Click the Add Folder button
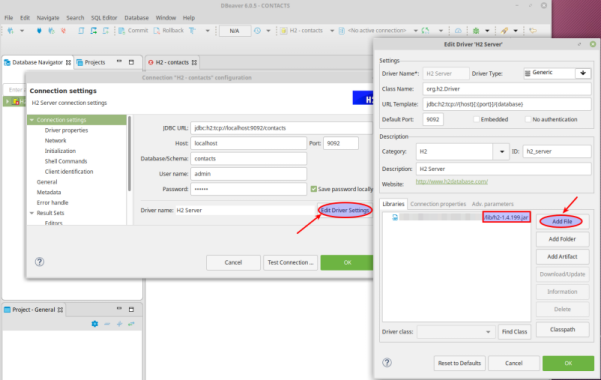The height and width of the screenshot is (380, 601). point(562,239)
